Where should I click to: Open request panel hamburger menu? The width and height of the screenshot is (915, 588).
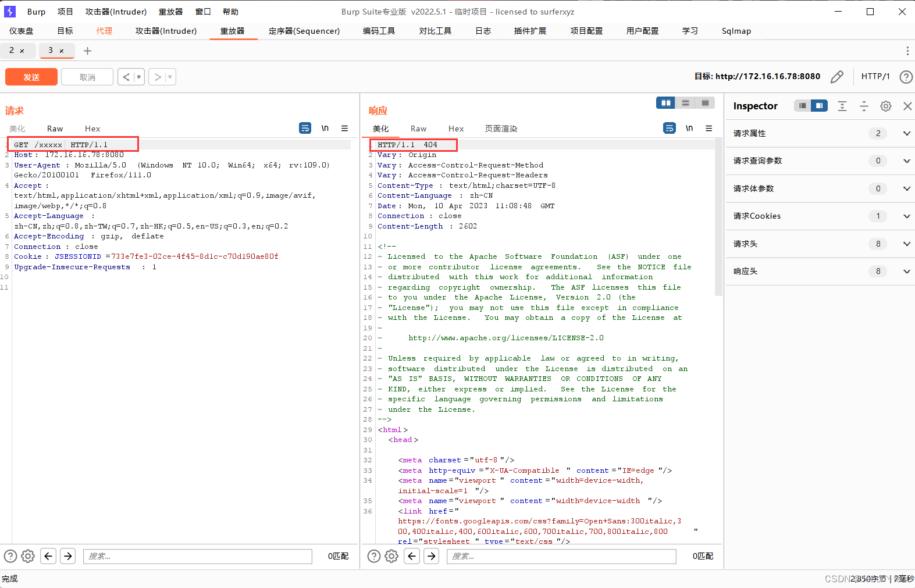coord(345,129)
